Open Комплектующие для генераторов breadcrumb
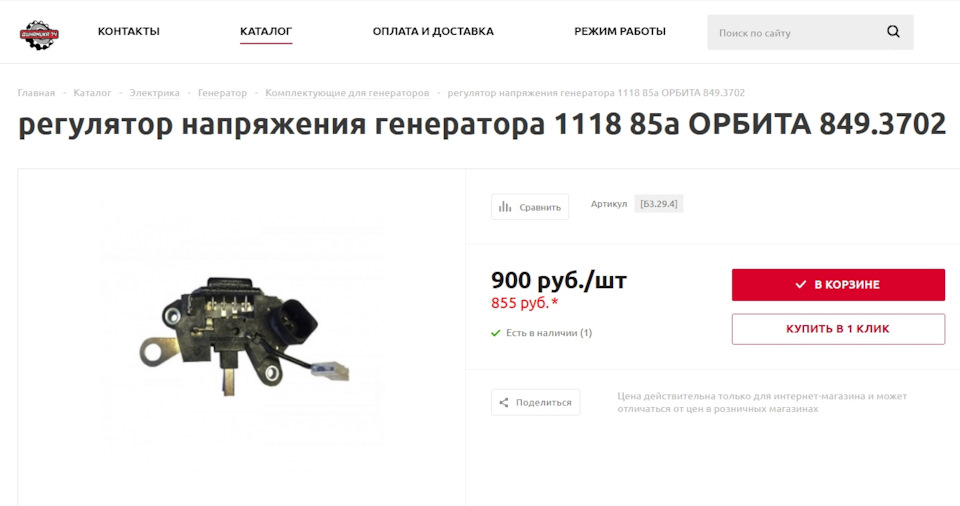The height and width of the screenshot is (506, 960). (347, 93)
